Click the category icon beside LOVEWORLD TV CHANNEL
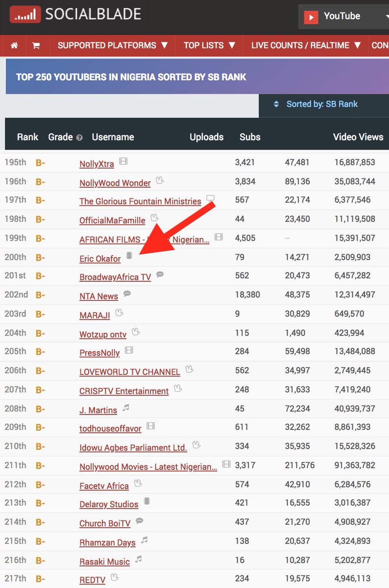Image resolution: width=389 pixels, height=588 pixels. [189, 369]
